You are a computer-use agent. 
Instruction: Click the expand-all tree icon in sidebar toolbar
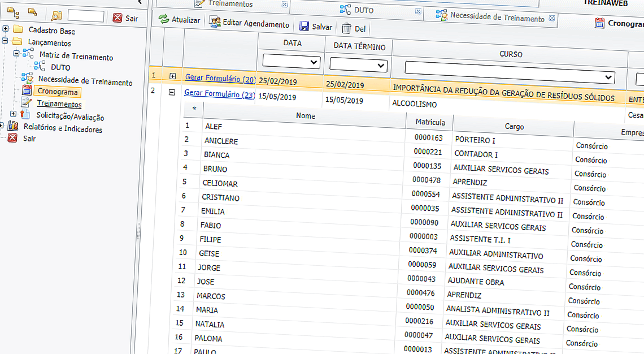pos(12,11)
